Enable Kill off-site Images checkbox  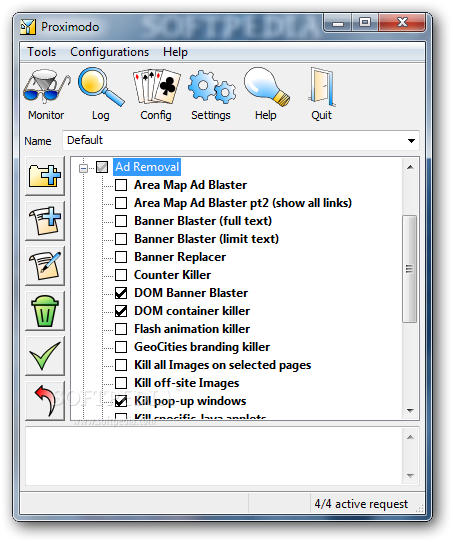pos(121,383)
